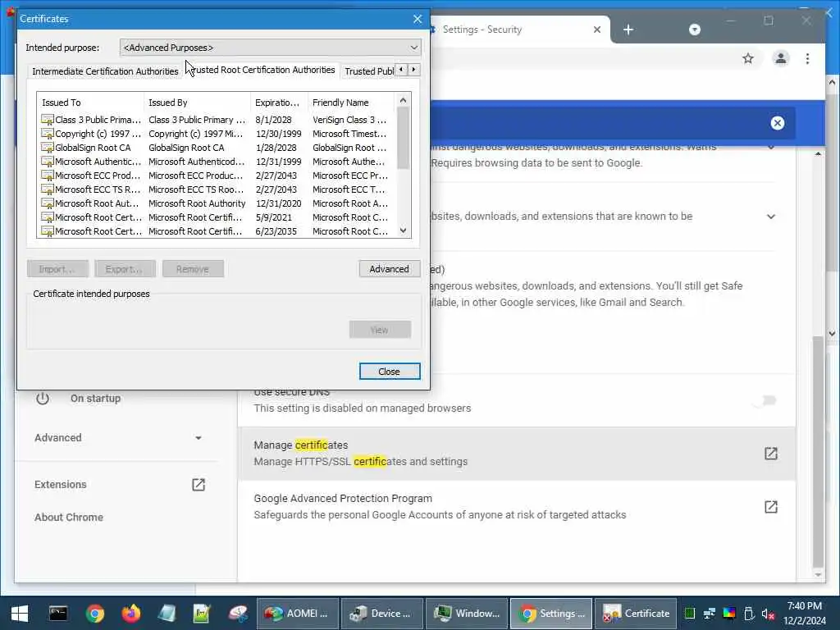Viewport: 840px width, 630px height.
Task: Launch Command Prompt from the taskbar
Action: (58, 614)
